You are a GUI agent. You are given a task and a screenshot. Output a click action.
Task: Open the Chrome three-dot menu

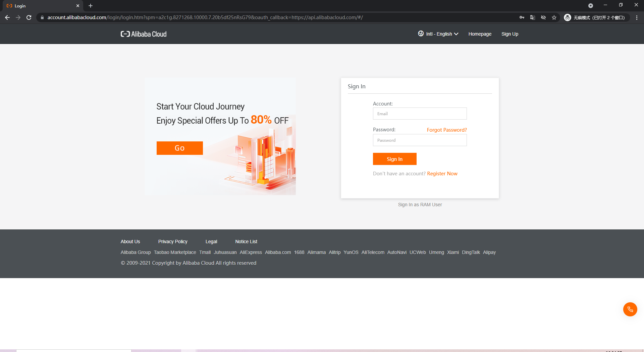[x=637, y=17]
